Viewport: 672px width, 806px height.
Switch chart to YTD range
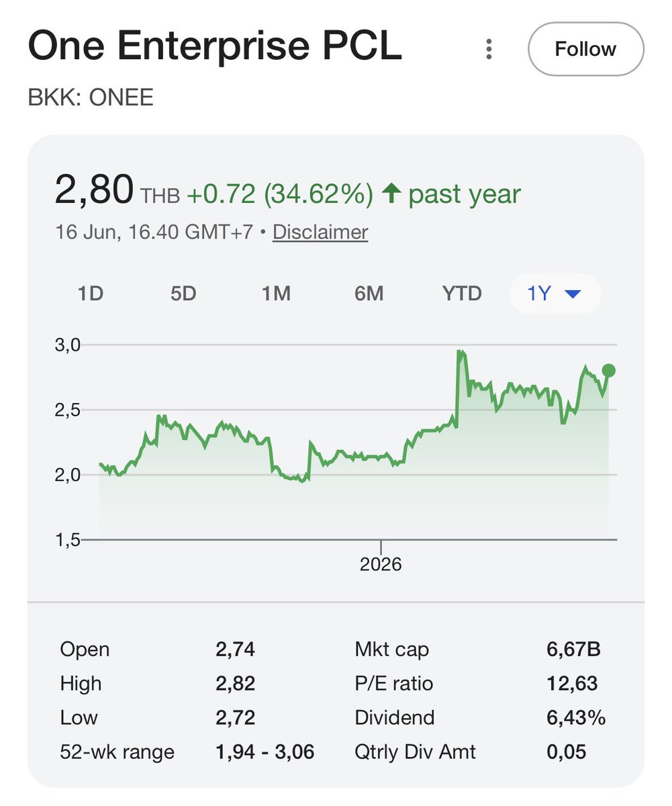(x=462, y=294)
